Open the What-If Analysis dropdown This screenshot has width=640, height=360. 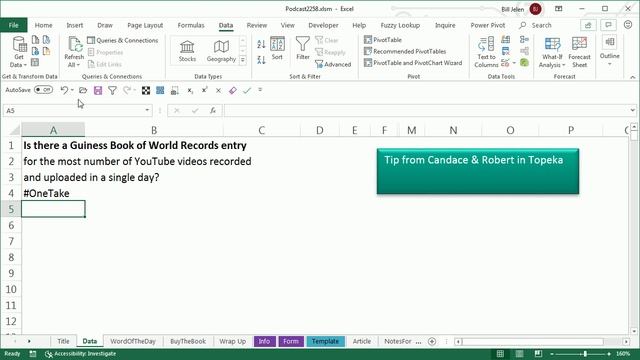pyautogui.click(x=552, y=52)
